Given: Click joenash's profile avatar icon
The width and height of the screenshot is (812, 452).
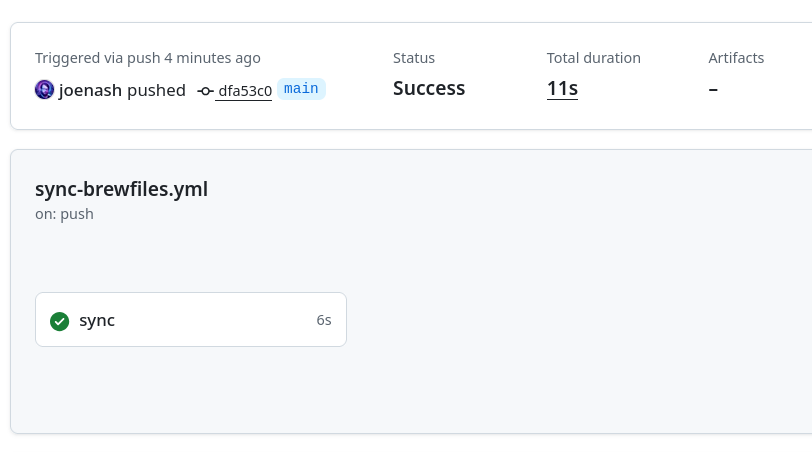Looking at the screenshot, I should pos(44,90).
